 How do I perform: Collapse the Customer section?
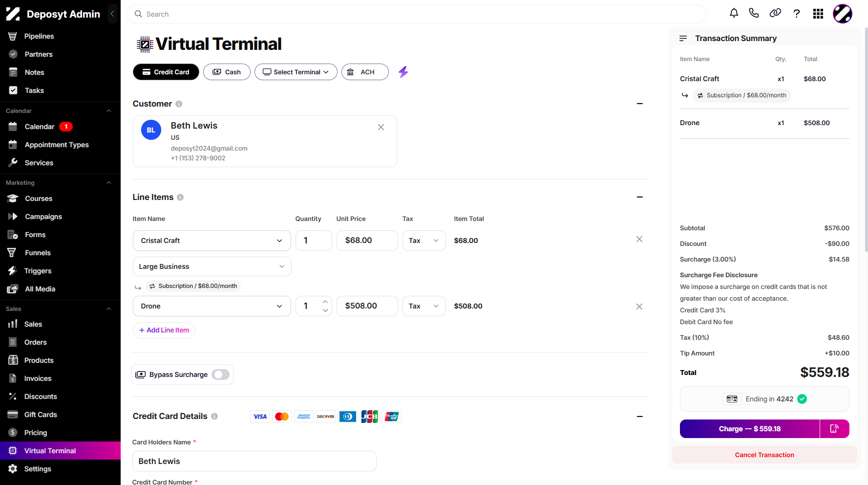(640, 104)
